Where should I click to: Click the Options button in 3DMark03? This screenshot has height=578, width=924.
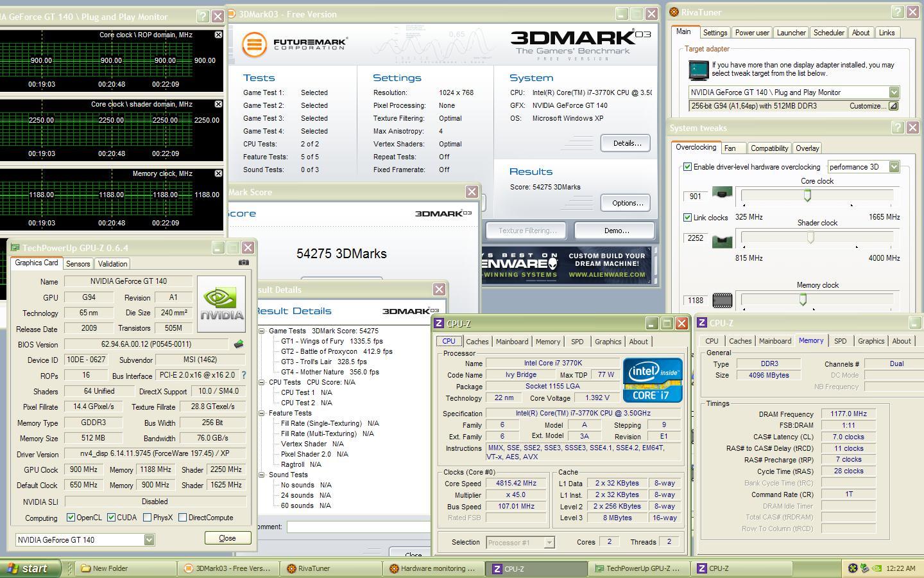[626, 203]
